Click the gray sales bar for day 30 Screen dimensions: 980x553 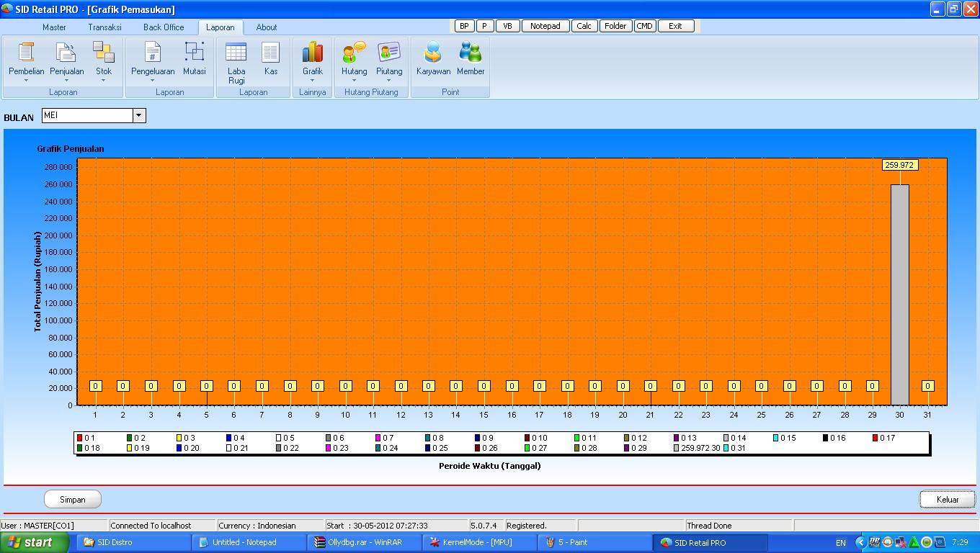point(900,295)
